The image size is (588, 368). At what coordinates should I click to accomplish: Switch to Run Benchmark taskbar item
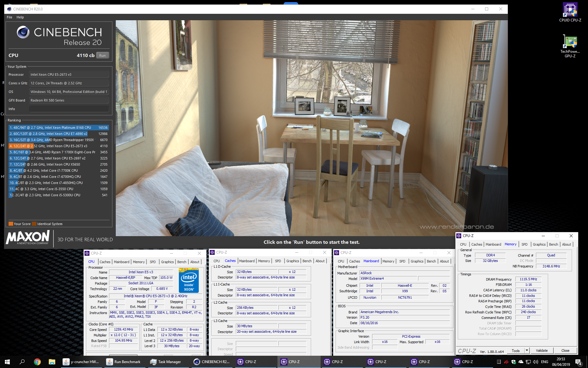tap(124, 362)
